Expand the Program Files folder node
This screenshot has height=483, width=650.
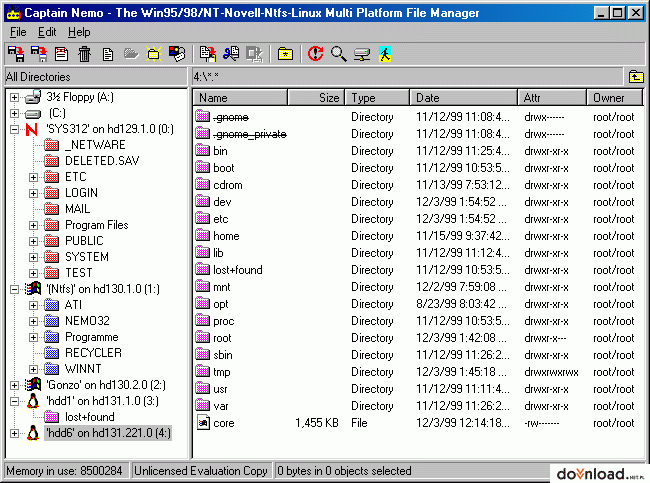click(33, 226)
